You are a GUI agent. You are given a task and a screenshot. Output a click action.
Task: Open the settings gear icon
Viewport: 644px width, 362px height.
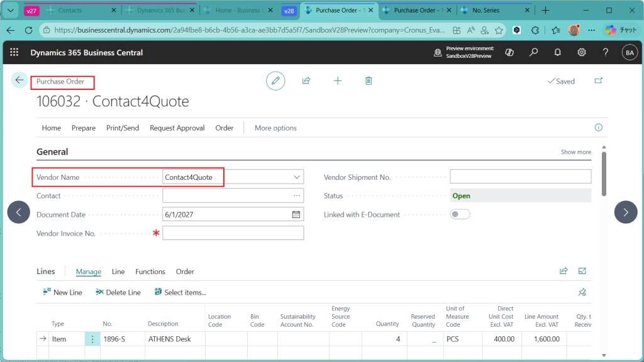[x=582, y=53]
